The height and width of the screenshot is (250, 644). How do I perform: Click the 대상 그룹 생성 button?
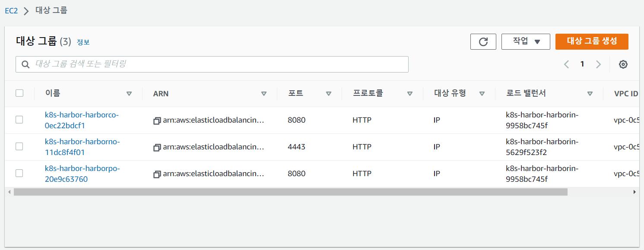[591, 41]
